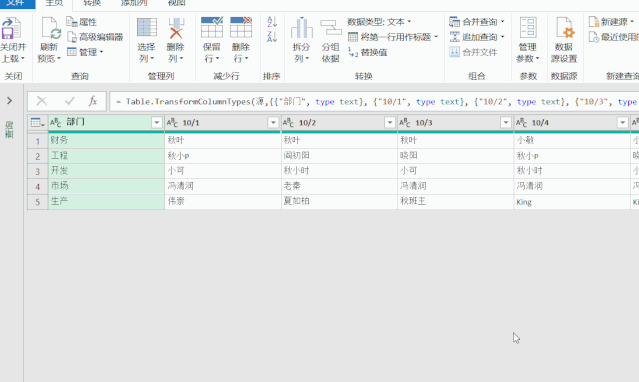
Task: Click the ABC type icon of 部门 column
Action: point(56,122)
